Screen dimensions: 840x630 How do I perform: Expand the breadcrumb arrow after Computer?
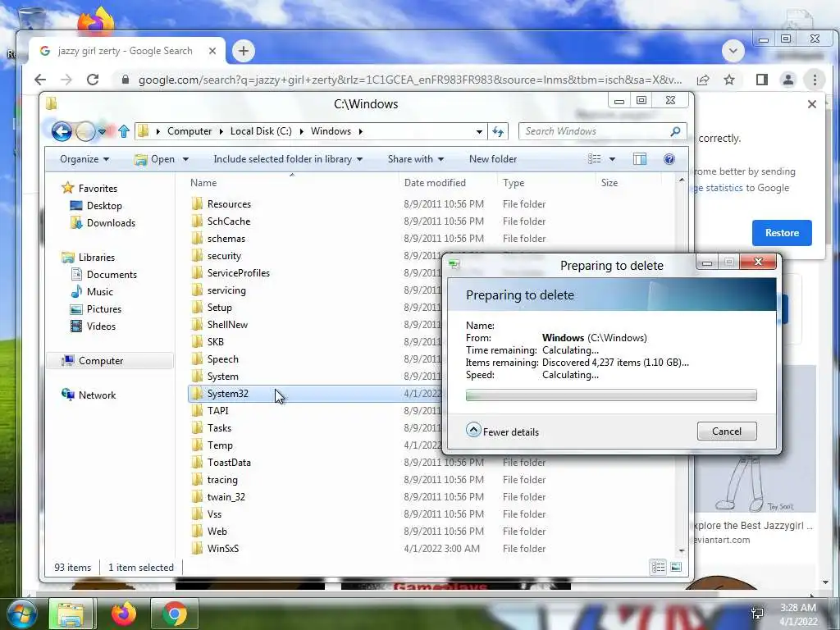221,131
